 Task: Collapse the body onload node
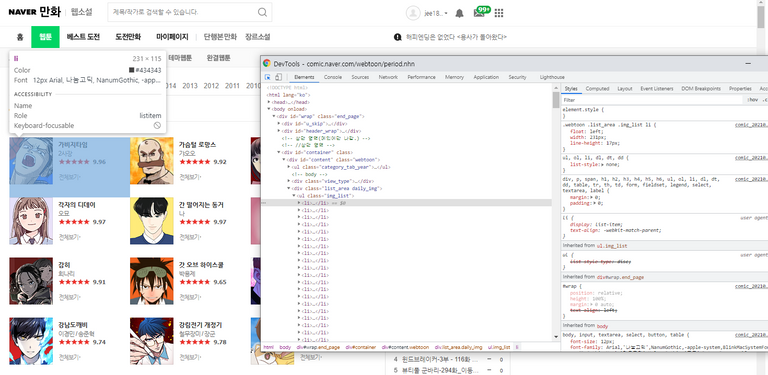click(269, 109)
